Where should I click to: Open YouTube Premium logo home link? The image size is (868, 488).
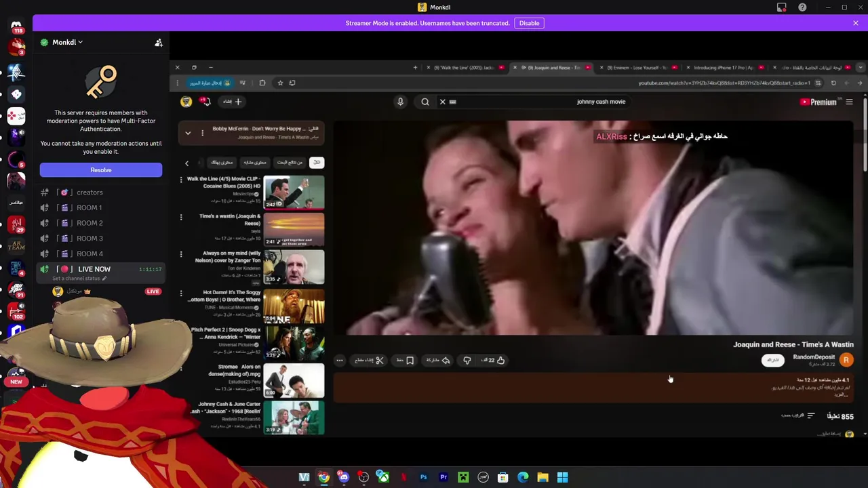[x=818, y=102]
